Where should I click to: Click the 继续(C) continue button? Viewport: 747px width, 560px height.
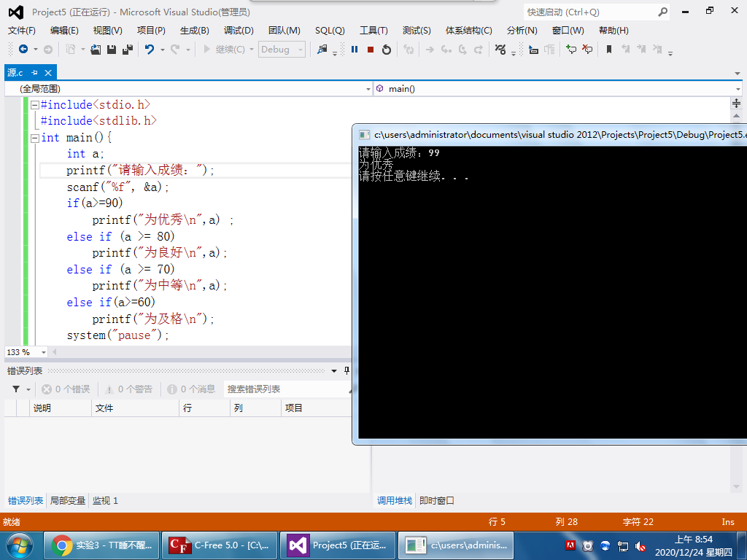pos(224,49)
